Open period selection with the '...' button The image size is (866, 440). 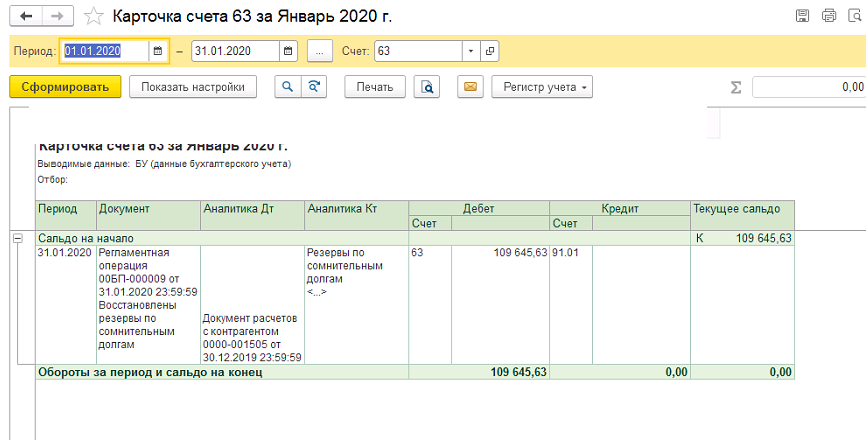(320, 51)
